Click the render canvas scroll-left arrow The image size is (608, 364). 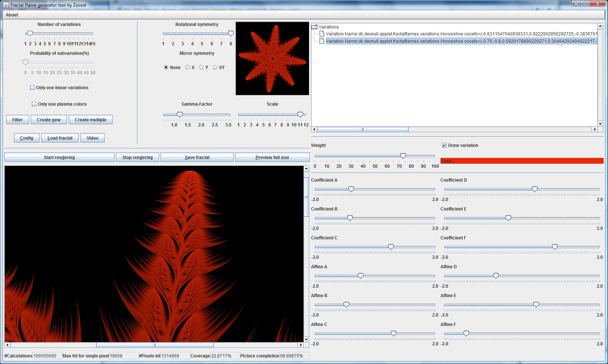point(7,345)
